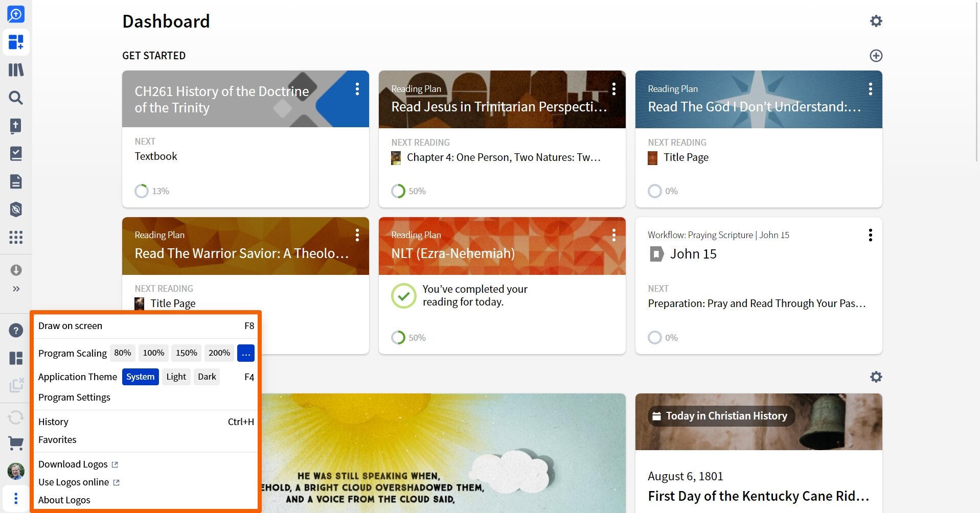
Task: Set Program Scaling to 80%
Action: click(x=123, y=353)
